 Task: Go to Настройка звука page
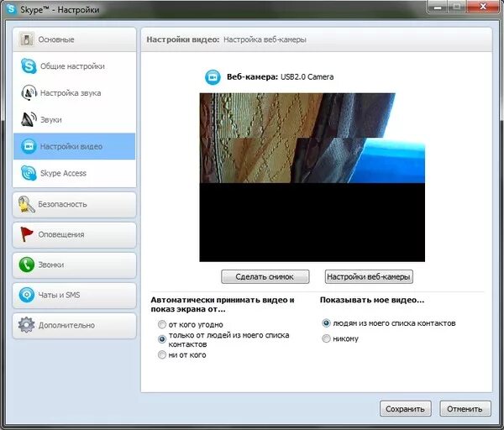(74, 92)
